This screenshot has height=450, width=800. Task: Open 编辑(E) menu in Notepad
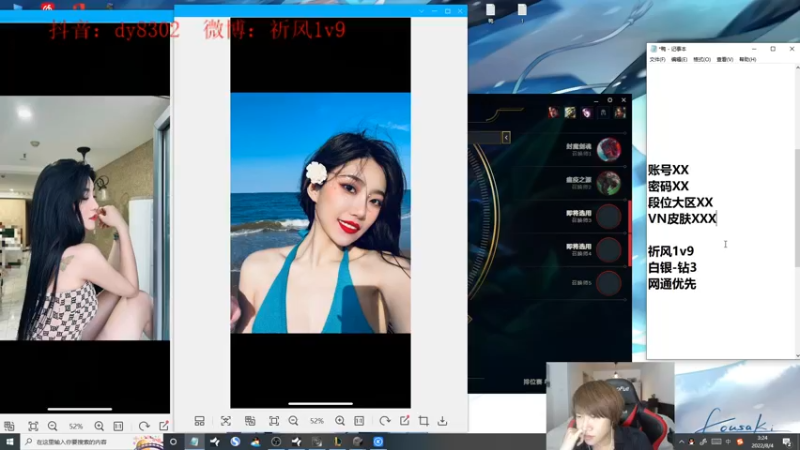pyautogui.click(x=679, y=60)
